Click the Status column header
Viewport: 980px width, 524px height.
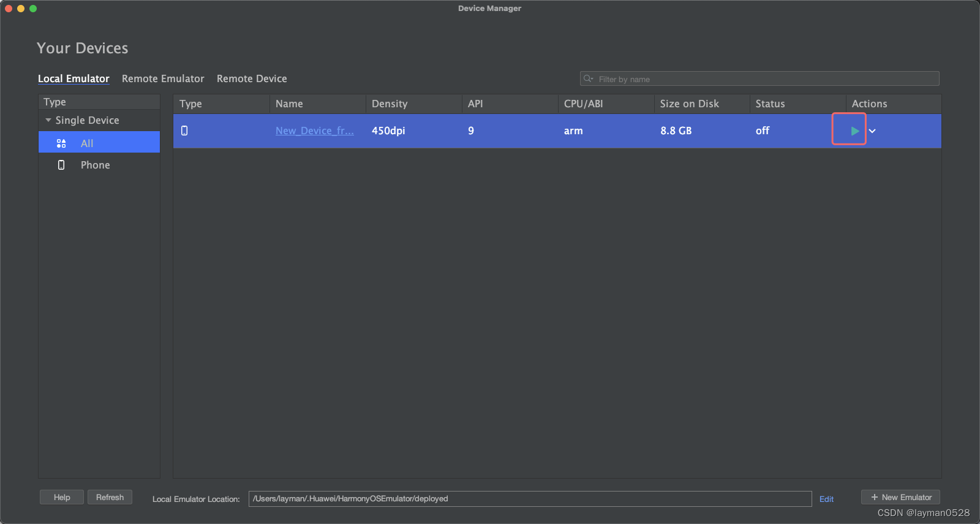tap(798, 104)
